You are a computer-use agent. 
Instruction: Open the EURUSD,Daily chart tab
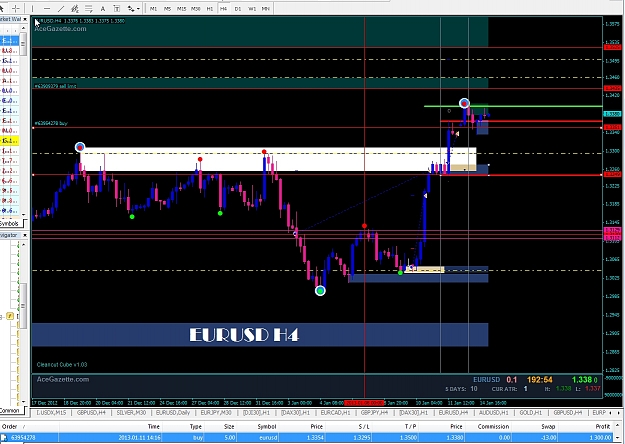click(173, 413)
